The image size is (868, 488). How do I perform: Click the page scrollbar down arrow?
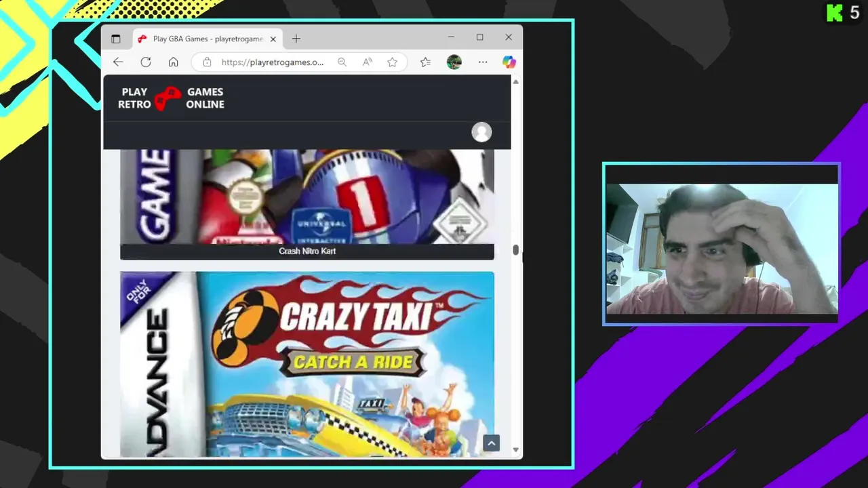click(x=515, y=450)
